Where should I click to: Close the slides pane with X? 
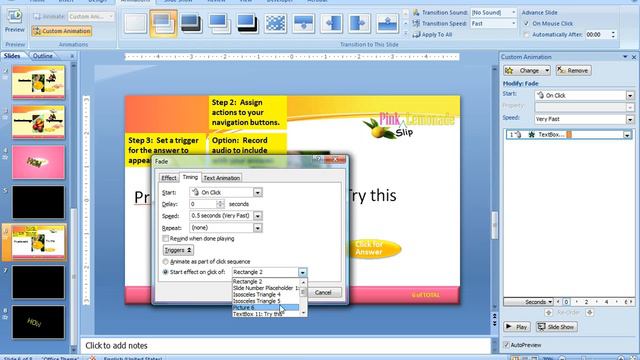click(72, 56)
